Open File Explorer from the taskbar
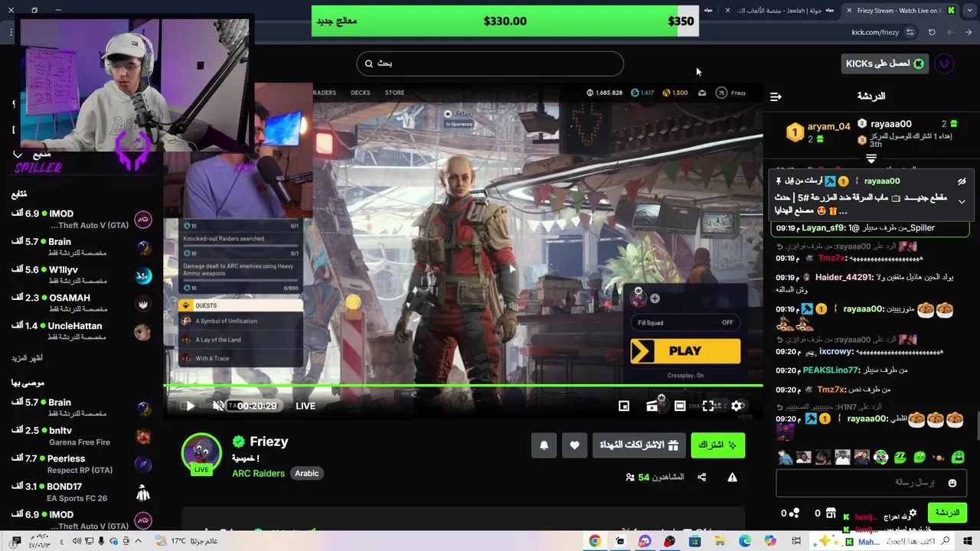This screenshot has width=980, height=551. click(720, 541)
